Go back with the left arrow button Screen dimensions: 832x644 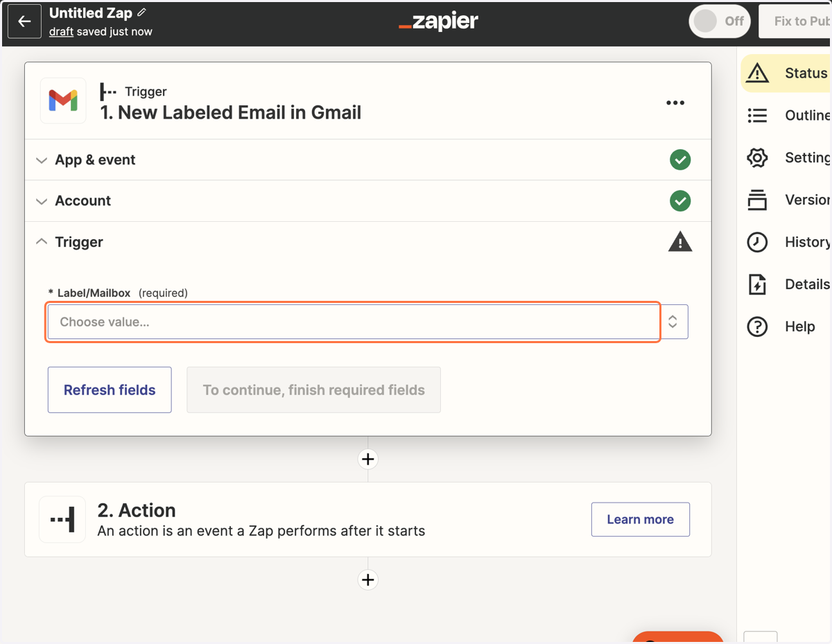(24, 21)
